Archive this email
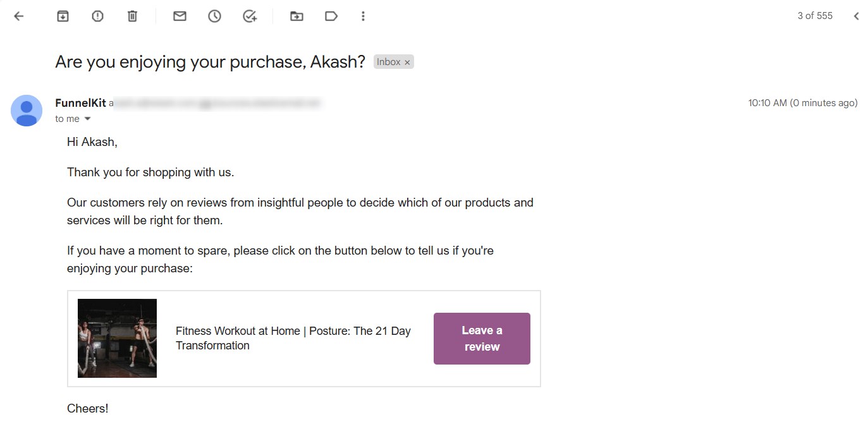This screenshot has width=868, height=429. click(x=63, y=16)
